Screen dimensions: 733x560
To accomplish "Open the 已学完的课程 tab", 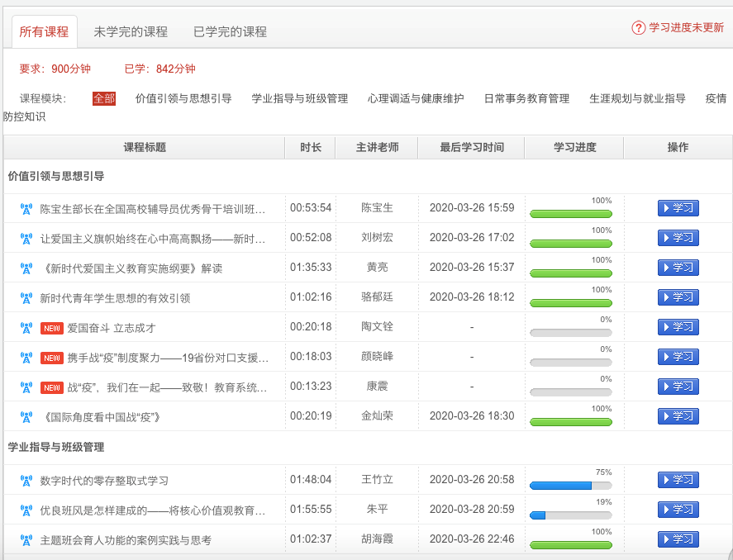I will [x=230, y=32].
